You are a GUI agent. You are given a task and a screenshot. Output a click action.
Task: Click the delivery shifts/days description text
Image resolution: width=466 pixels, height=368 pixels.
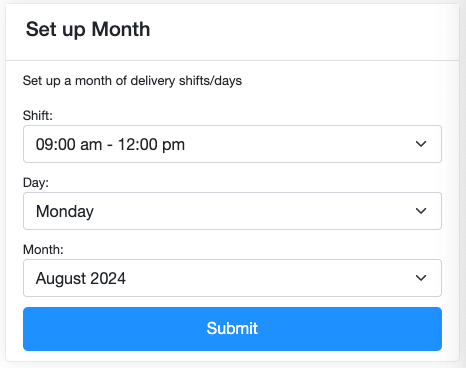(x=132, y=81)
